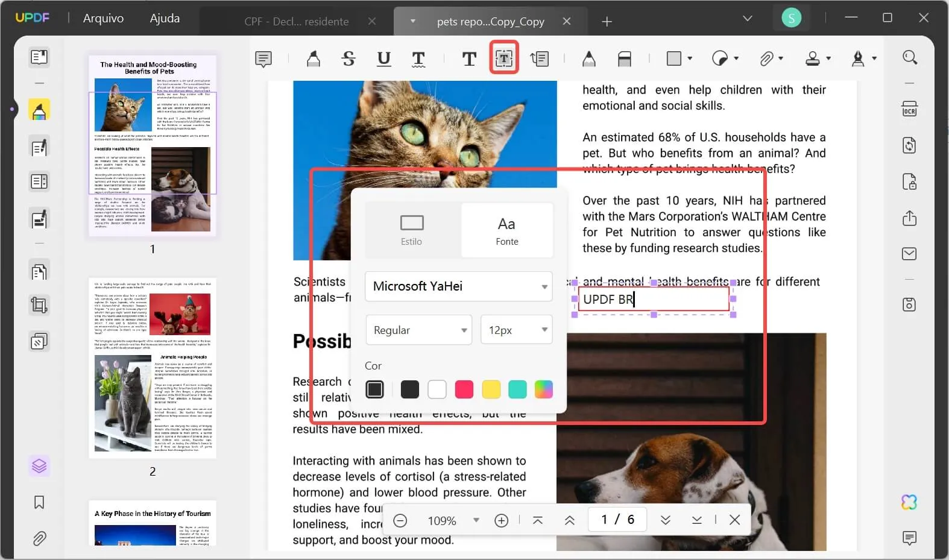Open the Arquivo menu
Screen dimensions: 949x560
[103, 19]
